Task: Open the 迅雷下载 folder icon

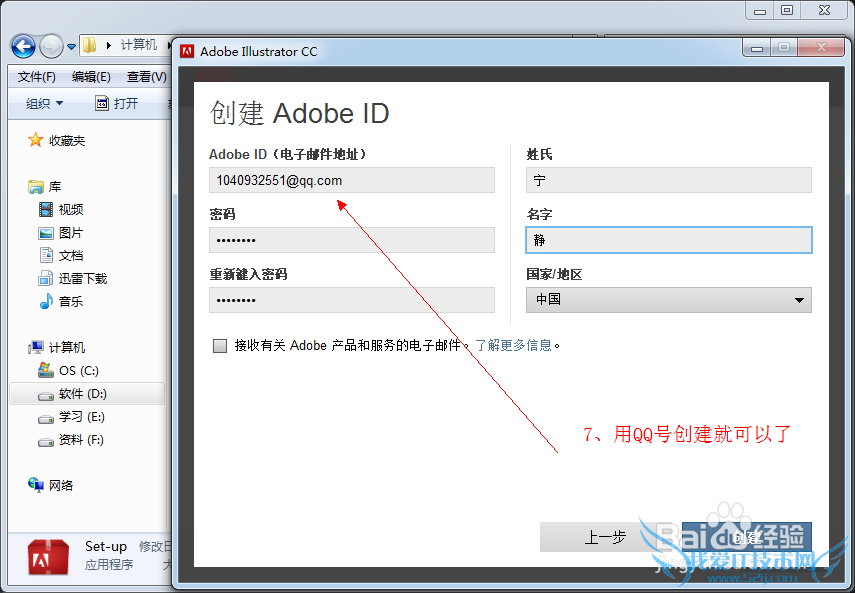Action: [46, 279]
